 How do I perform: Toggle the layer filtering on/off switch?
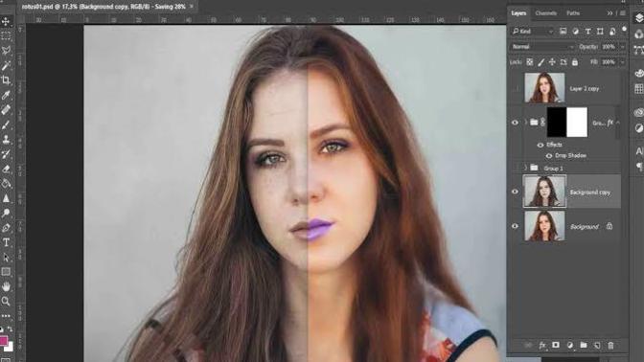(624, 30)
